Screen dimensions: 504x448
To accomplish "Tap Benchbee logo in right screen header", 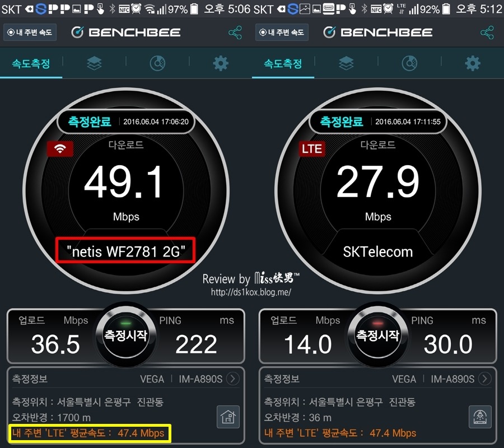I will [377, 32].
